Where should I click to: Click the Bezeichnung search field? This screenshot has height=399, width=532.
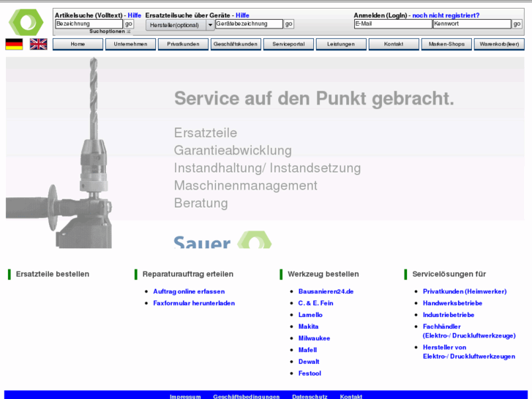tap(89, 23)
